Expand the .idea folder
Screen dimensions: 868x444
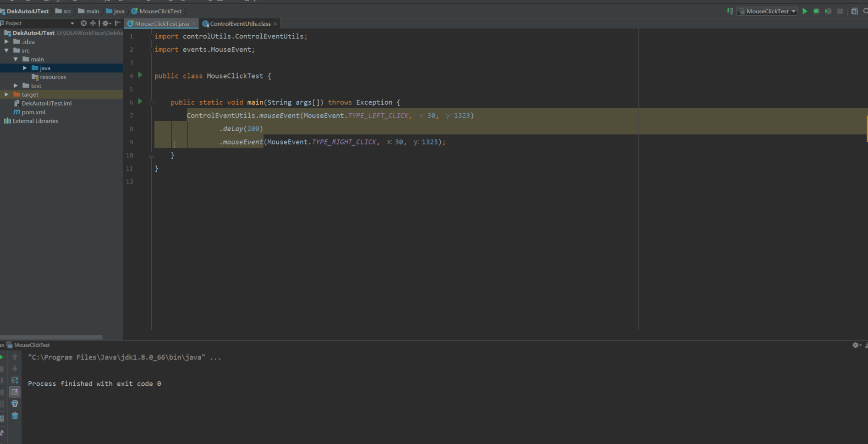[6, 41]
